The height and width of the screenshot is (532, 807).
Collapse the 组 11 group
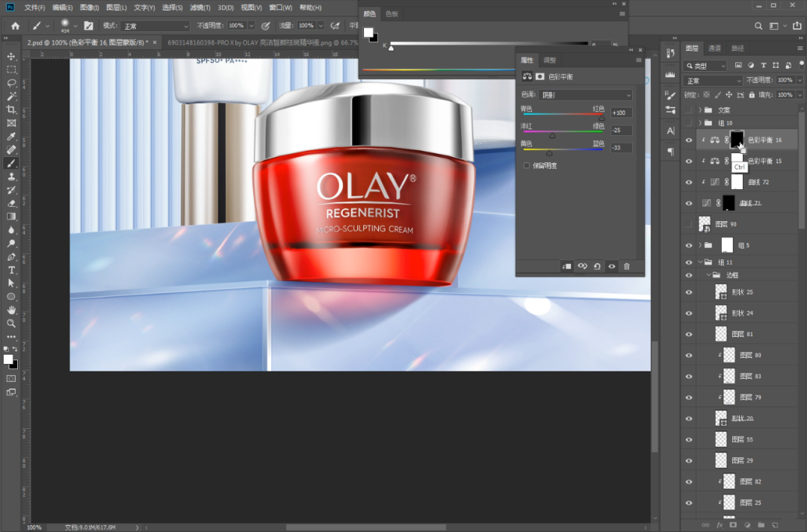700,262
